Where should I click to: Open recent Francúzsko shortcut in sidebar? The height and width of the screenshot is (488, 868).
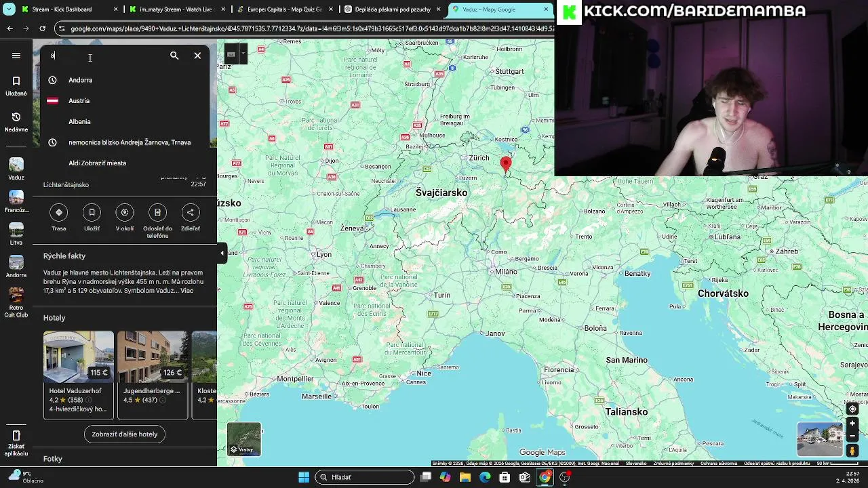(x=16, y=201)
